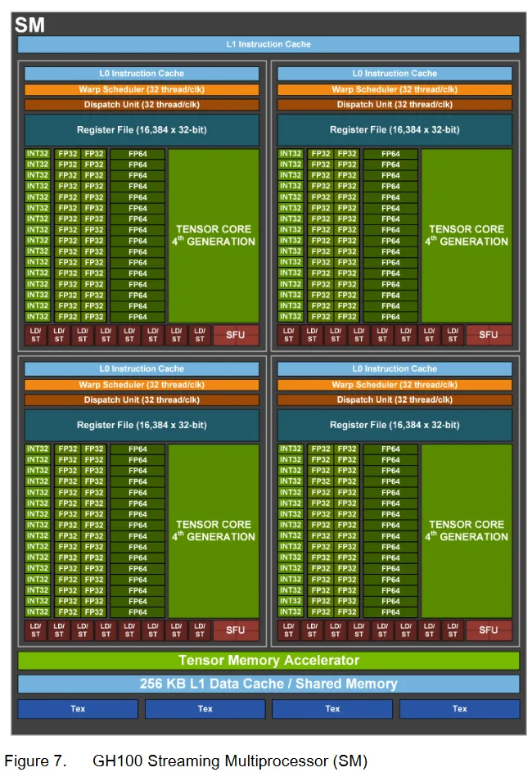
Task: Select "Register File (16,384 x 32-bit)" in upper-right block
Action: tap(394, 130)
